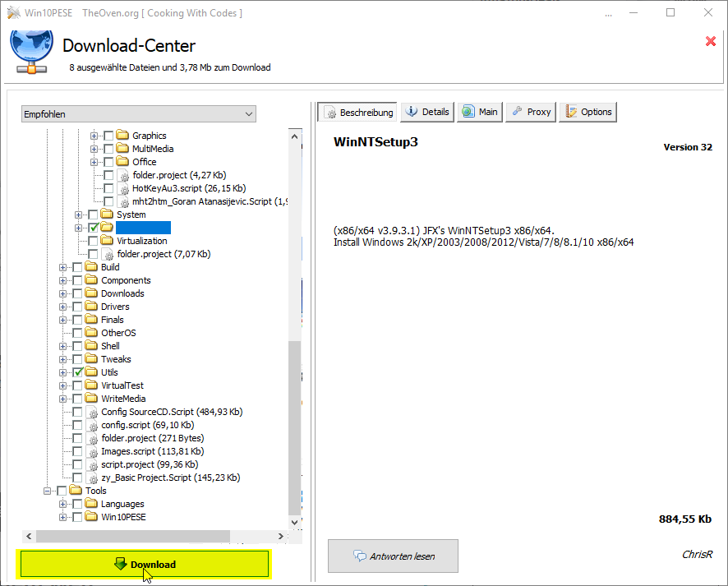This screenshot has width=728, height=586.
Task: Select the Options tab
Action: click(x=587, y=112)
